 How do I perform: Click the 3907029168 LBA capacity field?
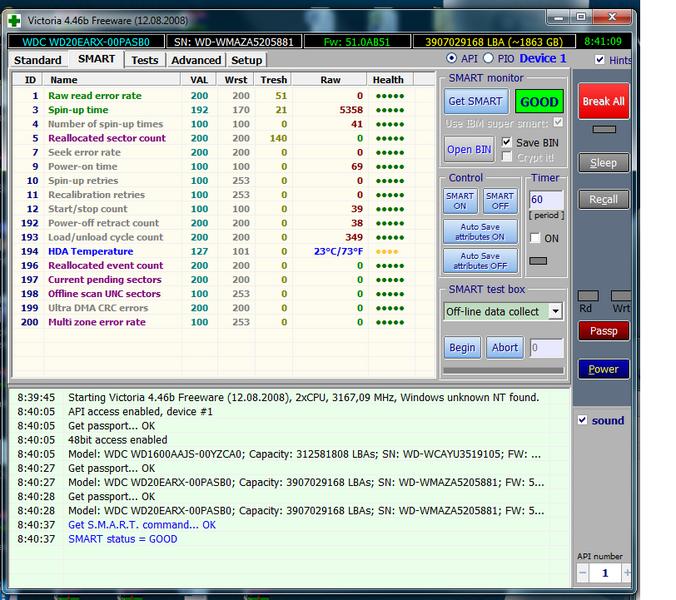coord(494,42)
